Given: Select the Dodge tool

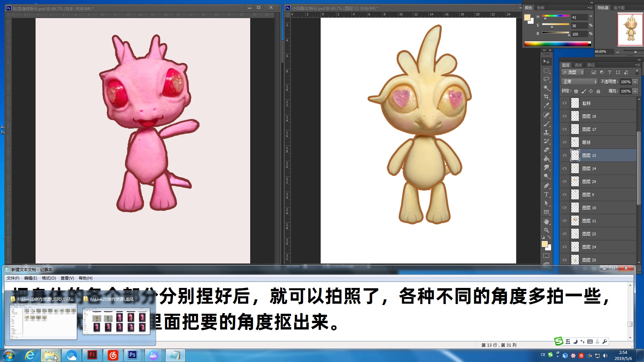Looking at the screenshot, I should [546, 176].
